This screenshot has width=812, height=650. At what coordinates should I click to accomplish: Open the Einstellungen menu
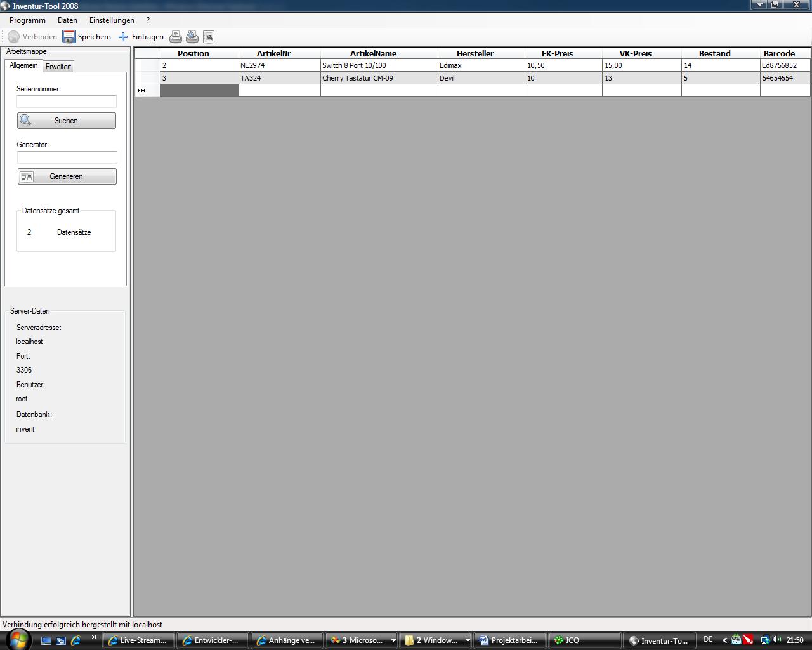112,20
